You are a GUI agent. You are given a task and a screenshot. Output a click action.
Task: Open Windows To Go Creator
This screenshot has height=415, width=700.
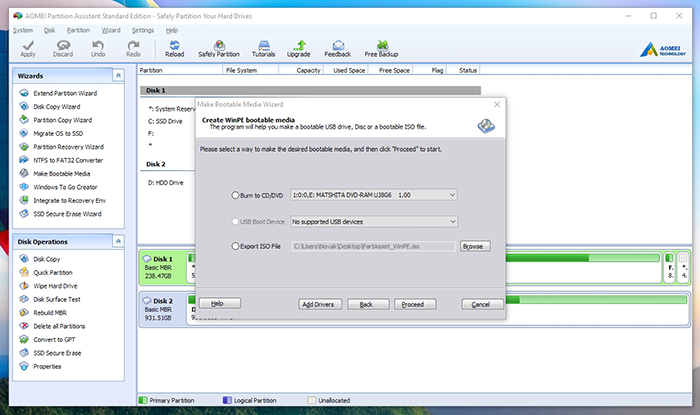(x=65, y=187)
